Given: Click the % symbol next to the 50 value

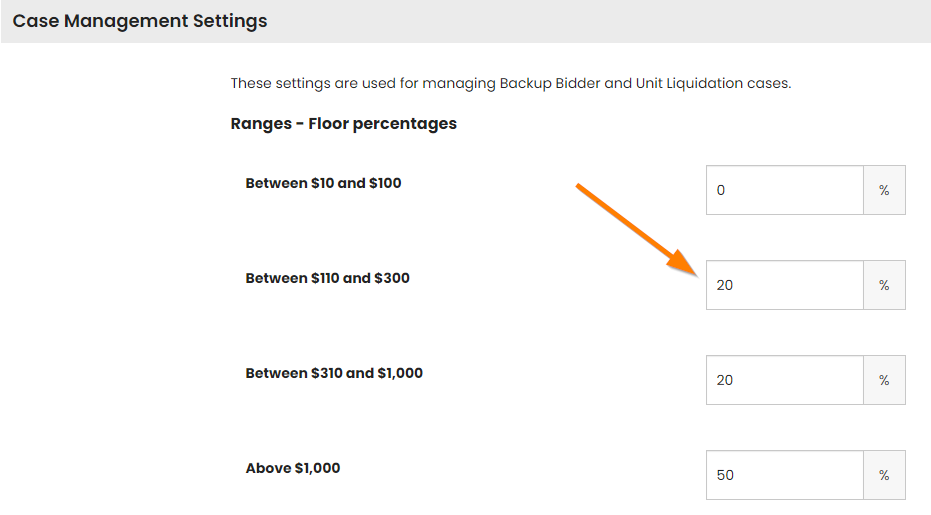Looking at the screenshot, I should [x=884, y=475].
